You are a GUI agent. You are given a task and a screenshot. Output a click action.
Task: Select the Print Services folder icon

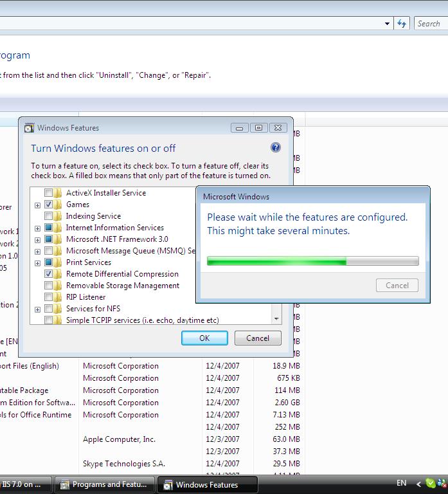pos(57,262)
